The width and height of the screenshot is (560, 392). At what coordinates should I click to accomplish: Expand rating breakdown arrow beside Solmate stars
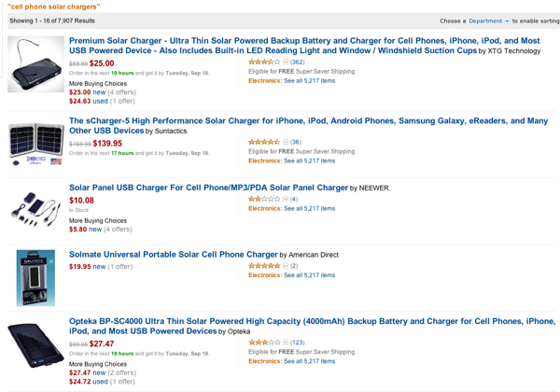(286, 266)
